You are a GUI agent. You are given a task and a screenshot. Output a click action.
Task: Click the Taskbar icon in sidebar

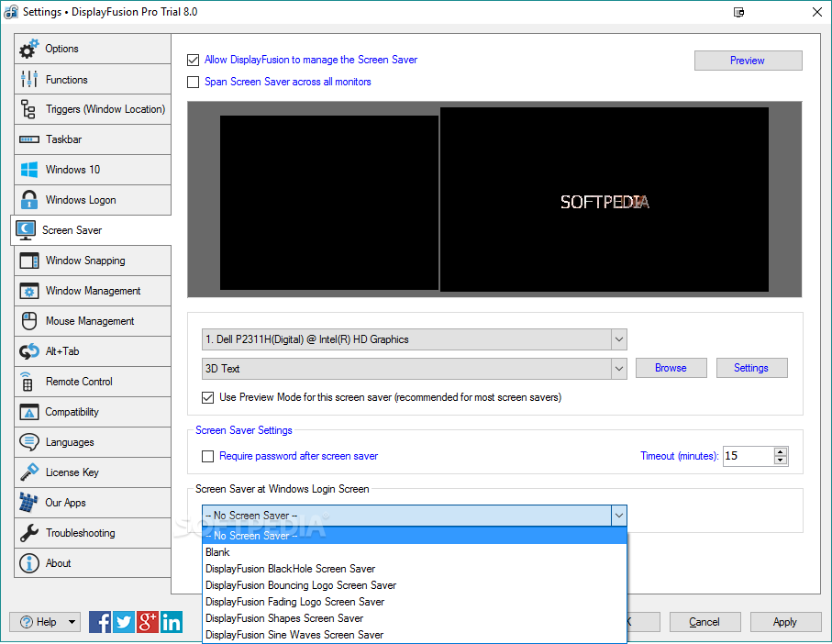tap(29, 139)
